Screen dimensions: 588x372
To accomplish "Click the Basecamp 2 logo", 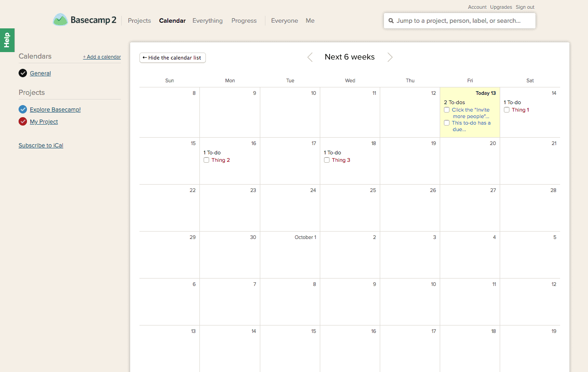I will [x=85, y=20].
